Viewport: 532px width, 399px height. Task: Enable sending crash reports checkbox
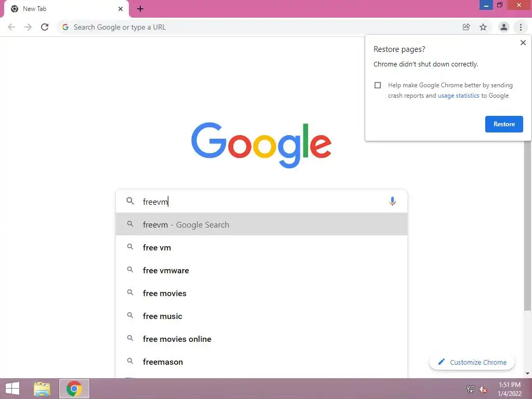[378, 85]
